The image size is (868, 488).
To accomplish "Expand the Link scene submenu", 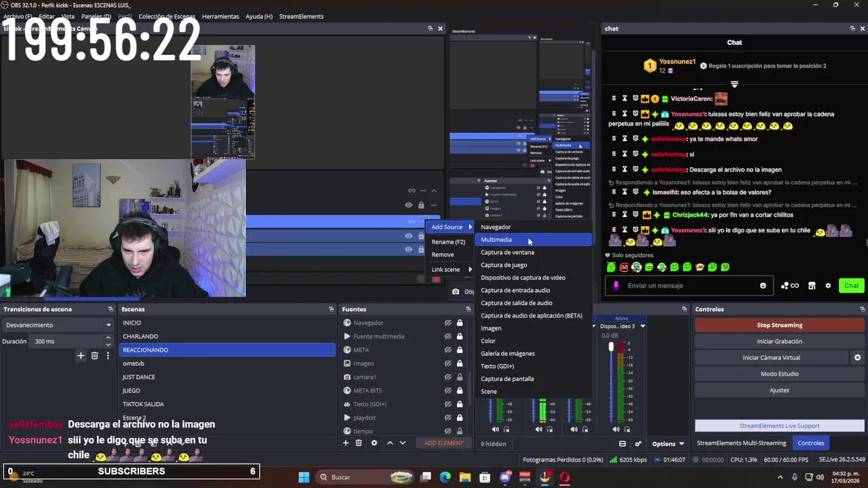I will click(x=451, y=270).
